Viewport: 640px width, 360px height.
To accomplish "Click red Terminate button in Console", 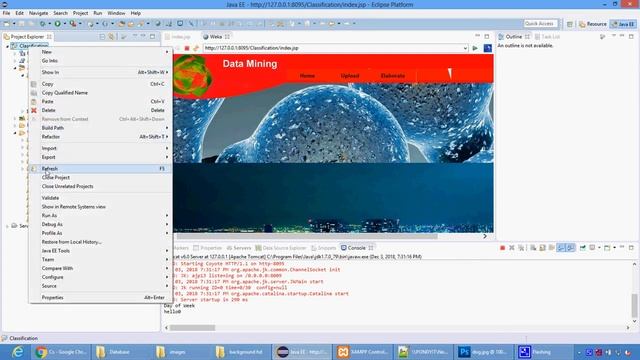I will coord(502,248).
